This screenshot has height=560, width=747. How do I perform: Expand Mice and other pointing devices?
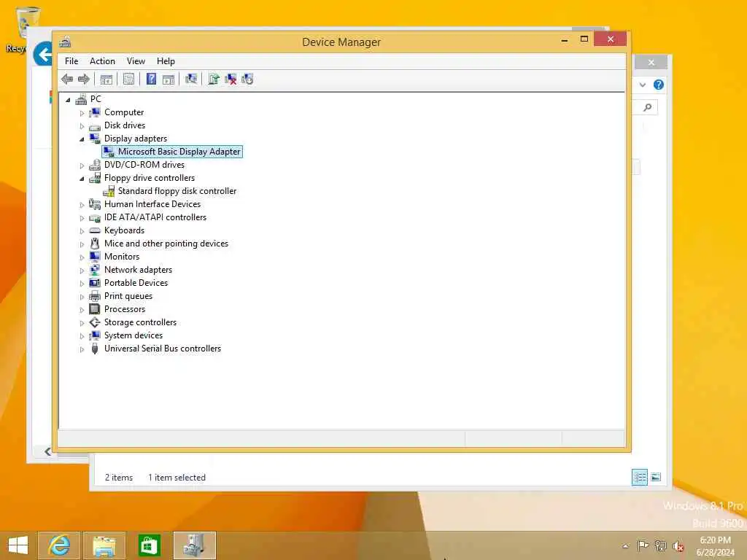pyautogui.click(x=82, y=244)
